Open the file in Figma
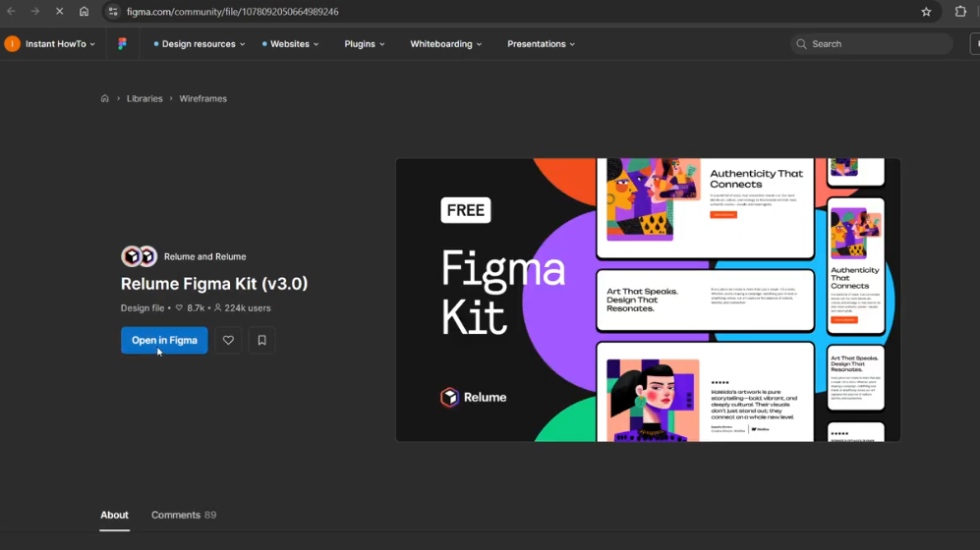This screenshot has height=550, width=980. 164,340
